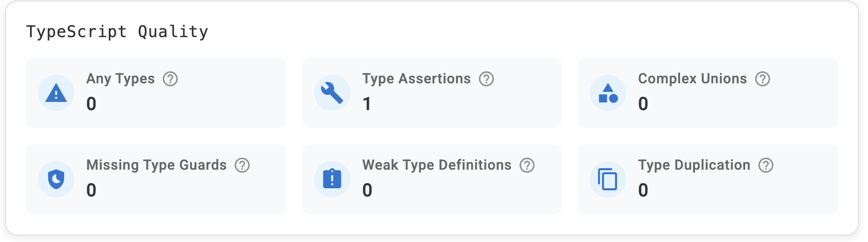Show help for Weak Type Definitions
Image resolution: width=868 pixels, height=242 pixels.
(x=527, y=165)
